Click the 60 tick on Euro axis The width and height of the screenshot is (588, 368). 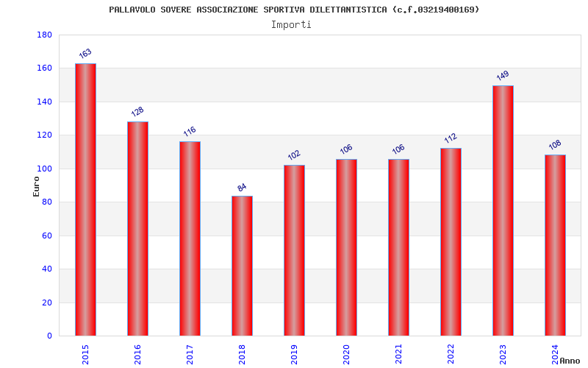47,236
